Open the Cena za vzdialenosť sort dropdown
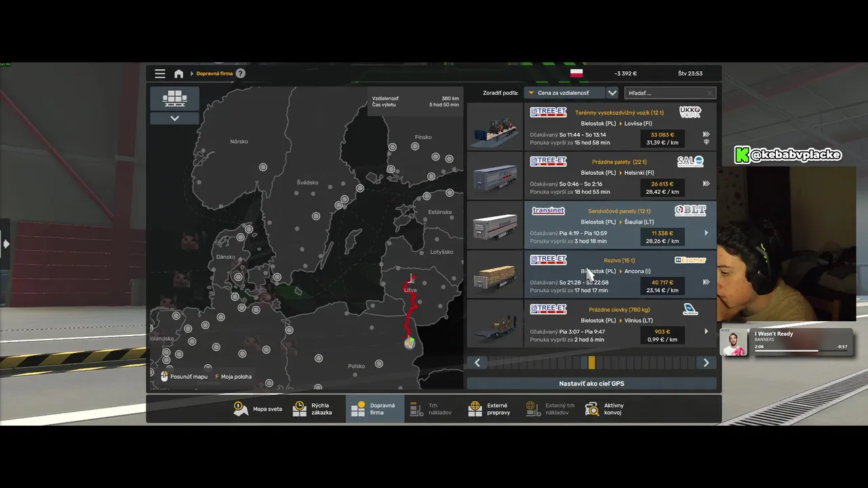 [564, 93]
